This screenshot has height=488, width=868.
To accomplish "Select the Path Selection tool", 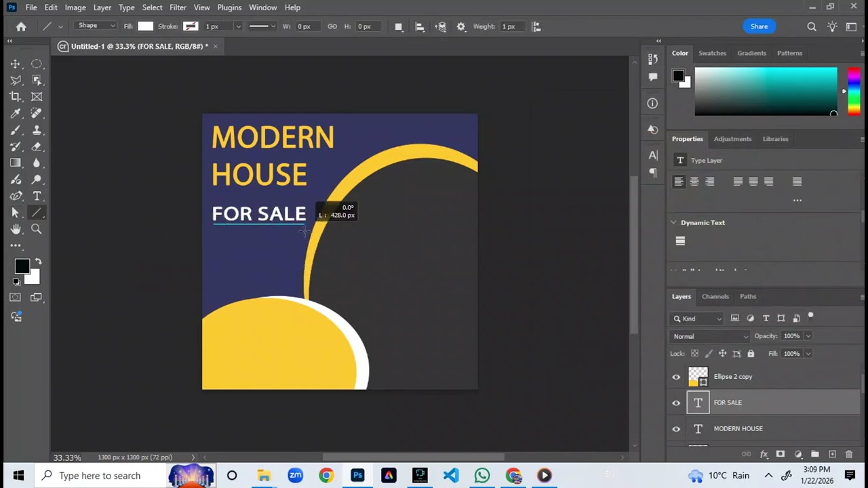I will point(16,213).
